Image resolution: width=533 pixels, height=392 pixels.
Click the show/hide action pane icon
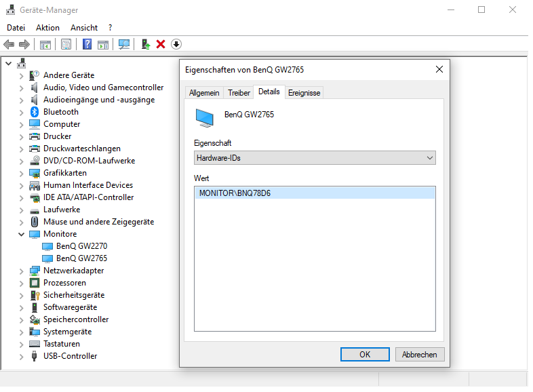(103, 44)
